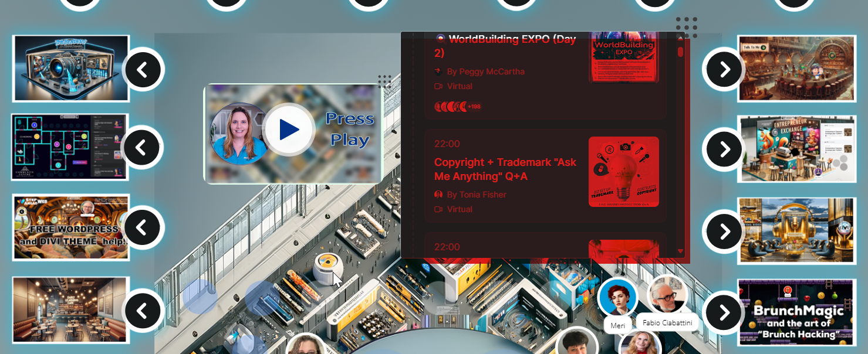
Task: Click the live icon before WorldBuilding EXPO title
Action: point(440,39)
